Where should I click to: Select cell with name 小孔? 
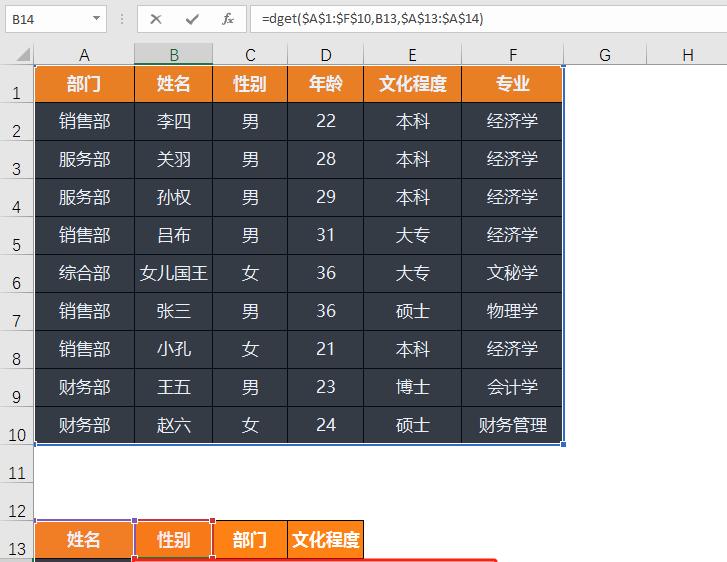click(173, 350)
